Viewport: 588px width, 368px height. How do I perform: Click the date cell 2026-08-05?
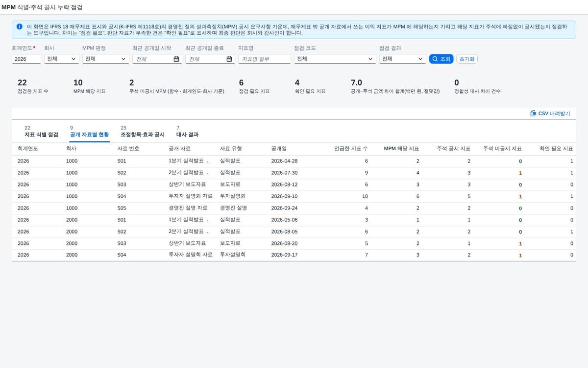[284, 232]
